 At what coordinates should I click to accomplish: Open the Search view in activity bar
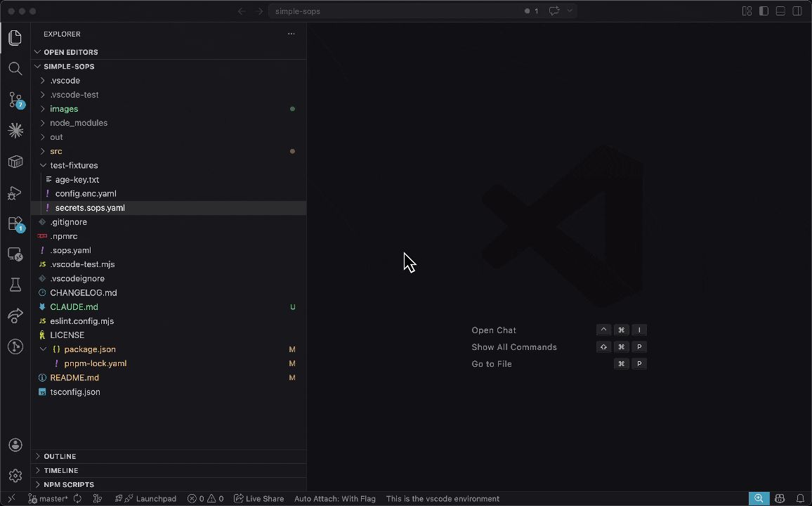(x=15, y=68)
